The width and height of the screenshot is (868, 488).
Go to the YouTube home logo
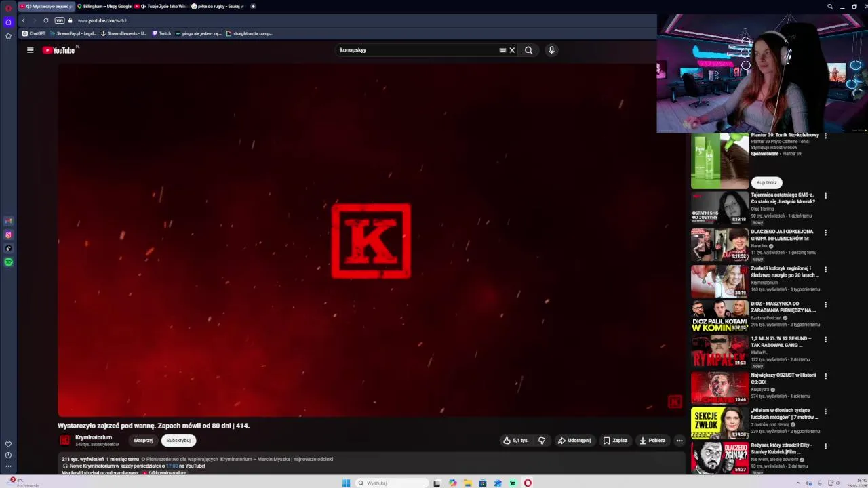click(x=60, y=50)
